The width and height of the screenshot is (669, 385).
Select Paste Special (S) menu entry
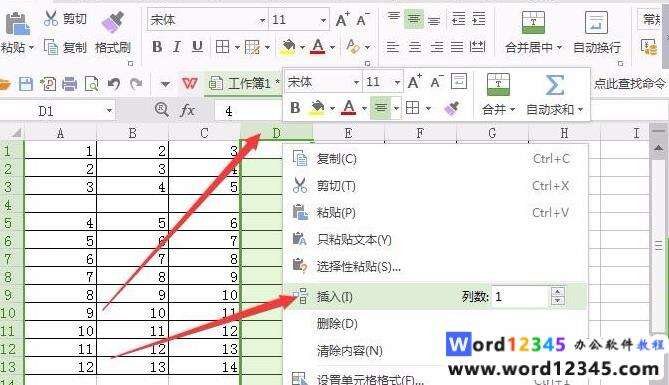[x=358, y=267]
